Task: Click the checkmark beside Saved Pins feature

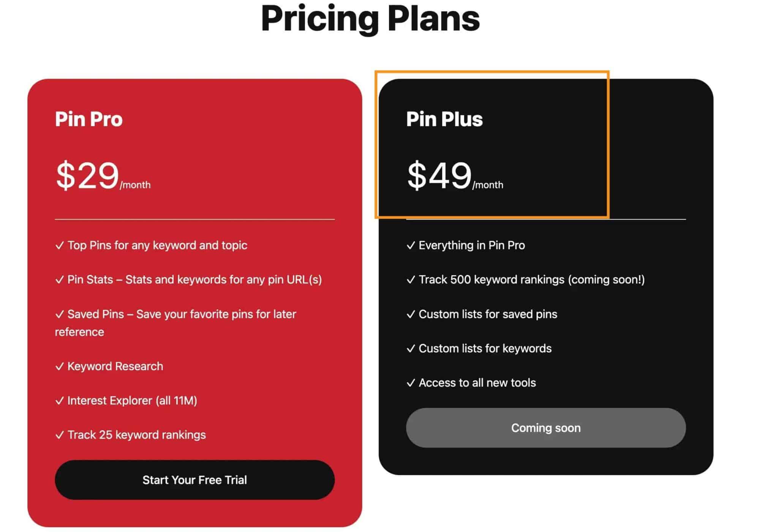Action: pos(59,314)
